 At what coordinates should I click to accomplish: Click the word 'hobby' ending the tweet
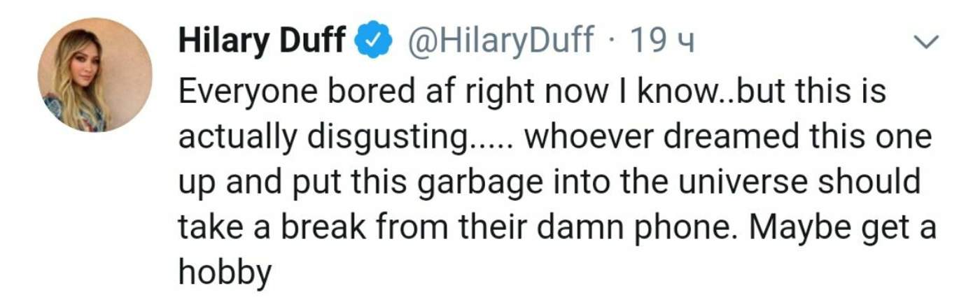point(225,272)
